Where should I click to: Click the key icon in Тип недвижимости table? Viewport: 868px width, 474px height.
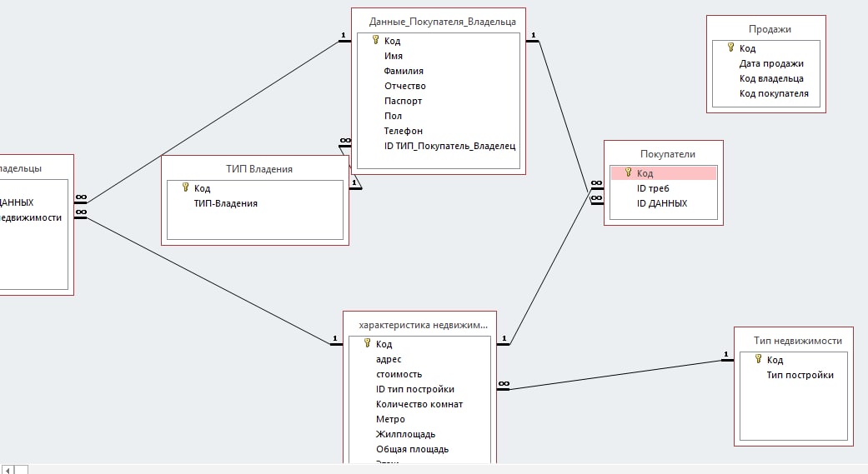tap(758, 359)
